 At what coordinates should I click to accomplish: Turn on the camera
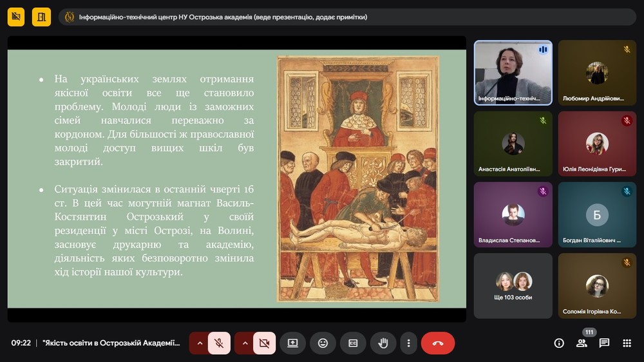coord(264,343)
